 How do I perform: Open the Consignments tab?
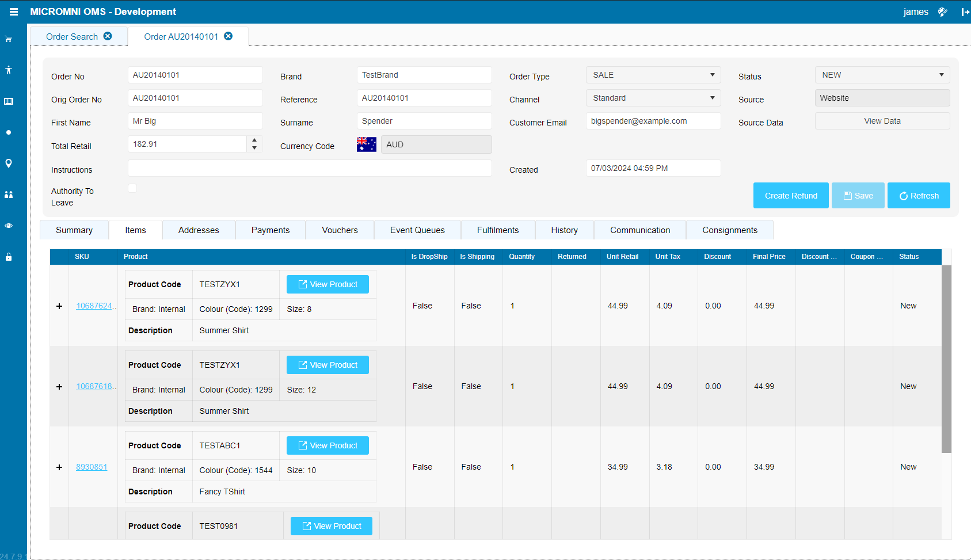[x=730, y=230]
